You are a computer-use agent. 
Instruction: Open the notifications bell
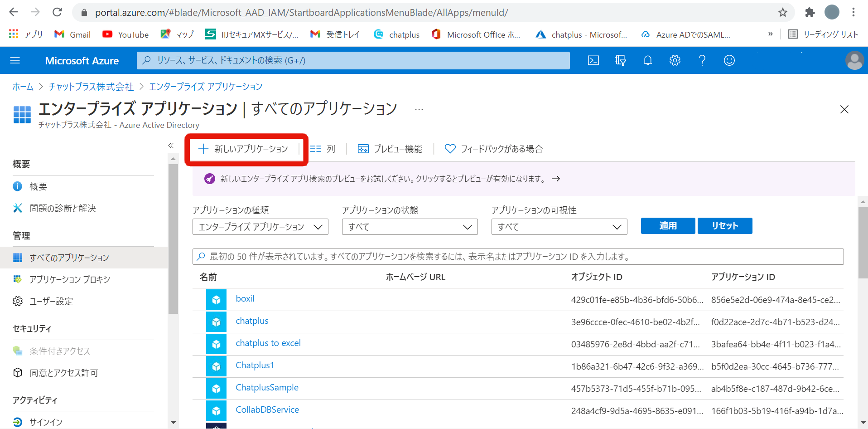click(648, 60)
